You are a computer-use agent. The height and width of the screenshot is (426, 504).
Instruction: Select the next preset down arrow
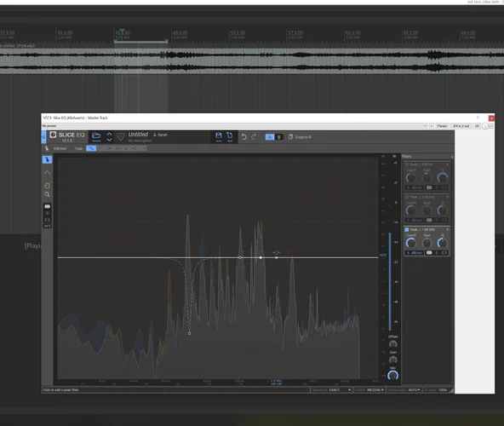pyautogui.click(x=109, y=140)
